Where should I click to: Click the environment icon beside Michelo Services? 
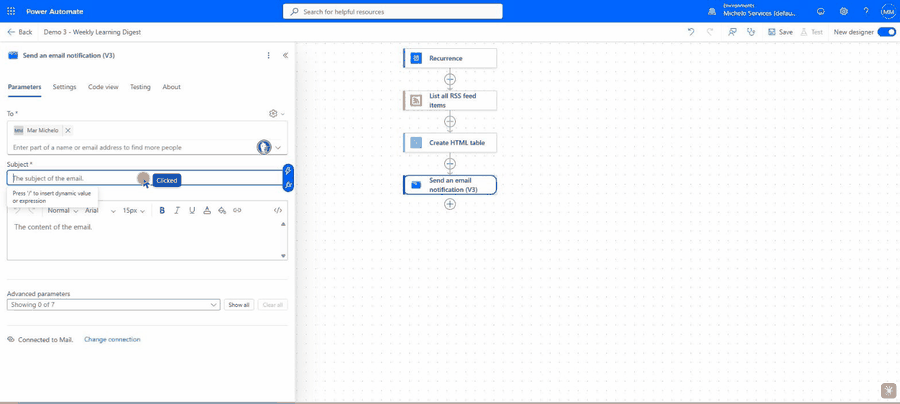click(x=712, y=11)
